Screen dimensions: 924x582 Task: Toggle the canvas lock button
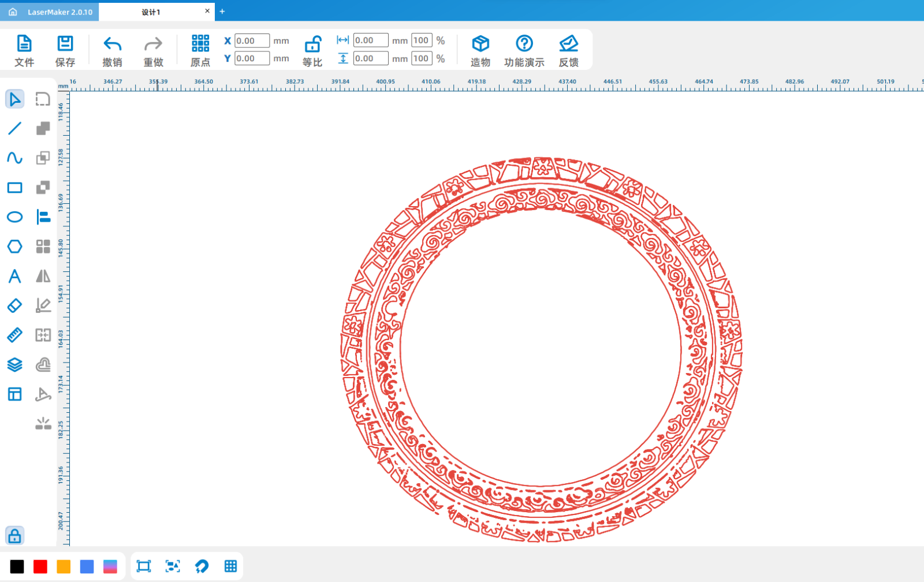[14, 536]
